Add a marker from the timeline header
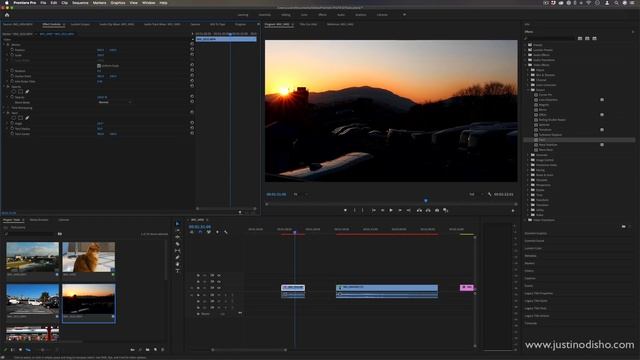Image resolution: width=640 pixels, height=360 pixels. pyautogui.click(x=217, y=232)
